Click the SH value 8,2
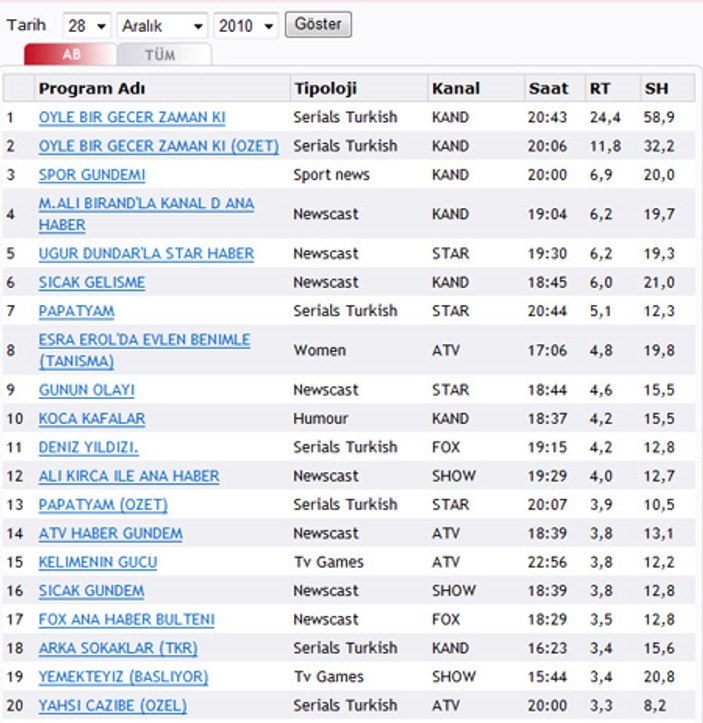This screenshot has width=703, height=723. (x=655, y=705)
